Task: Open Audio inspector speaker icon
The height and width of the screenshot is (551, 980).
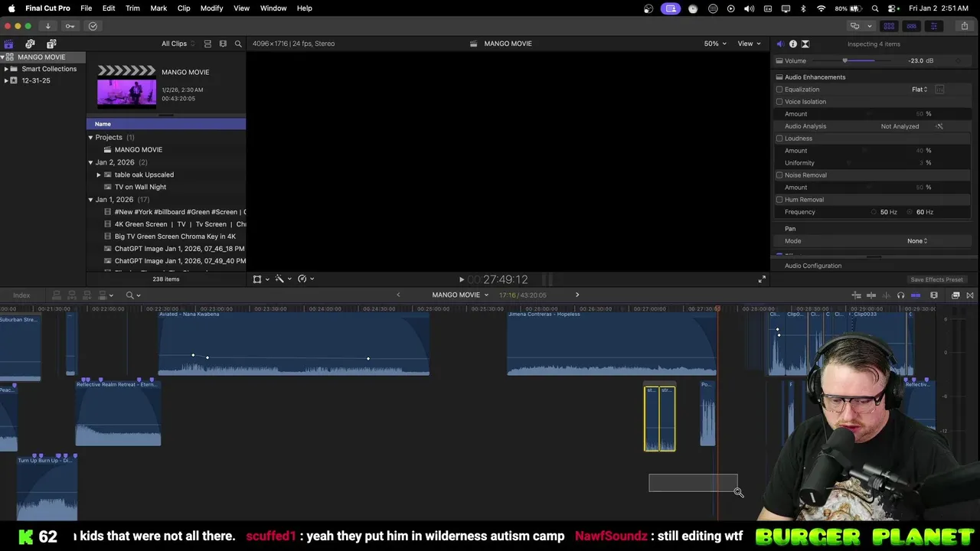Action: pyautogui.click(x=780, y=44)
